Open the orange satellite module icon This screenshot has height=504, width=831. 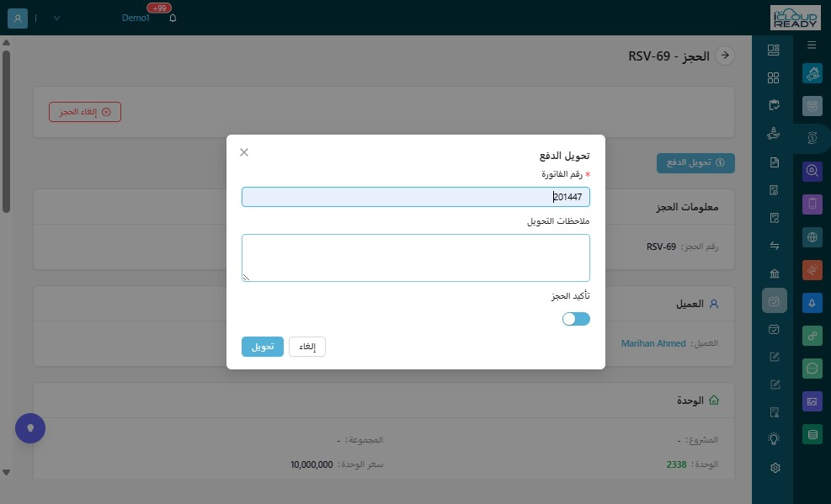[x=812, y=270]
